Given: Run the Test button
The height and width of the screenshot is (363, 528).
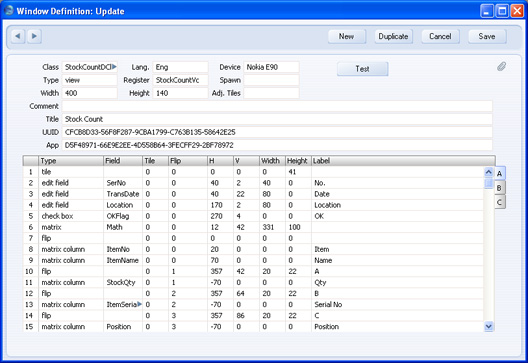Looking at the screenshot, I should [x=362, y=69].
